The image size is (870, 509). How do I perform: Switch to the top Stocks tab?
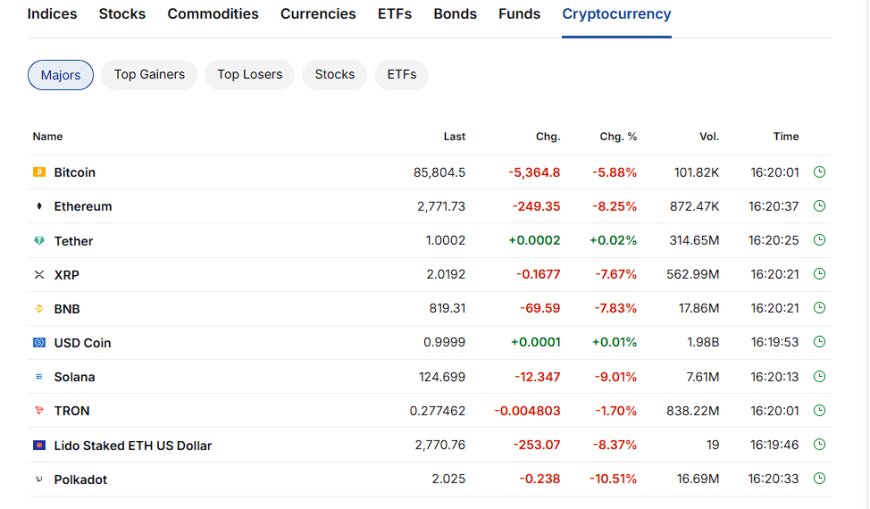point(122,14)
